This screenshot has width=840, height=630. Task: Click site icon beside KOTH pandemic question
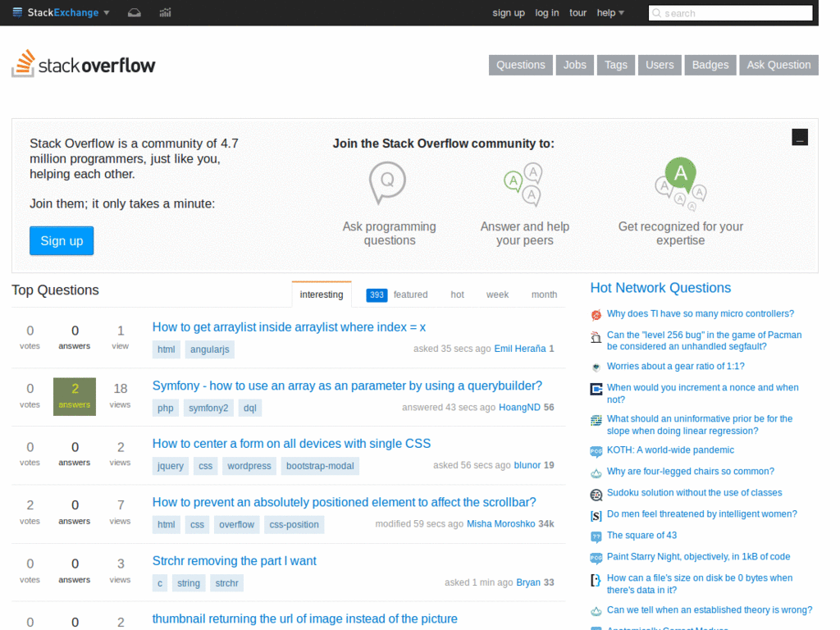tap(596, 452)
